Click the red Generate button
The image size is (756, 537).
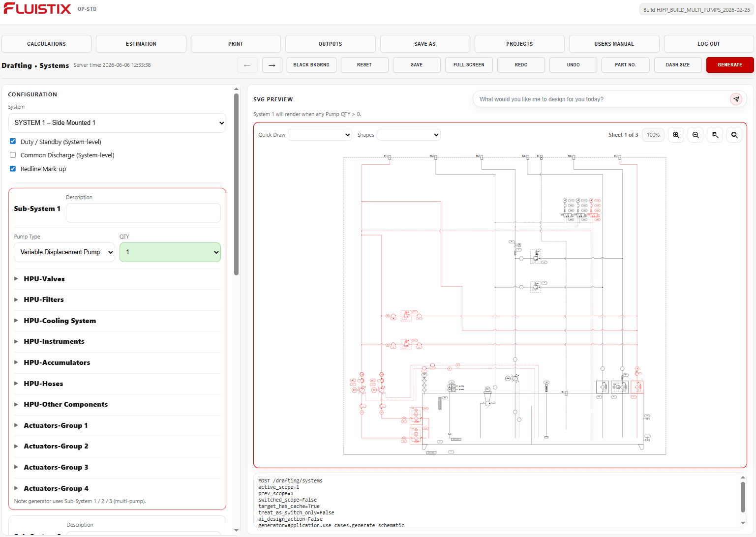click(x=730, y=65)
